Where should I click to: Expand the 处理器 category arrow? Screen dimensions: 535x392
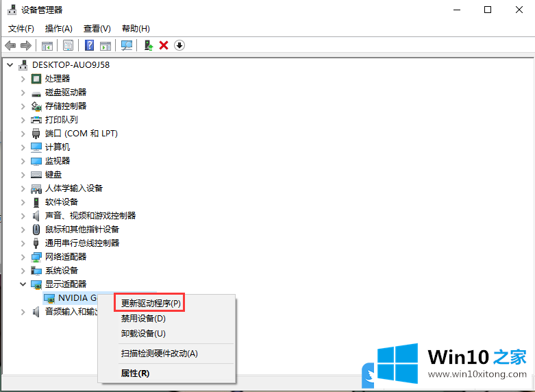click(23, 79)
